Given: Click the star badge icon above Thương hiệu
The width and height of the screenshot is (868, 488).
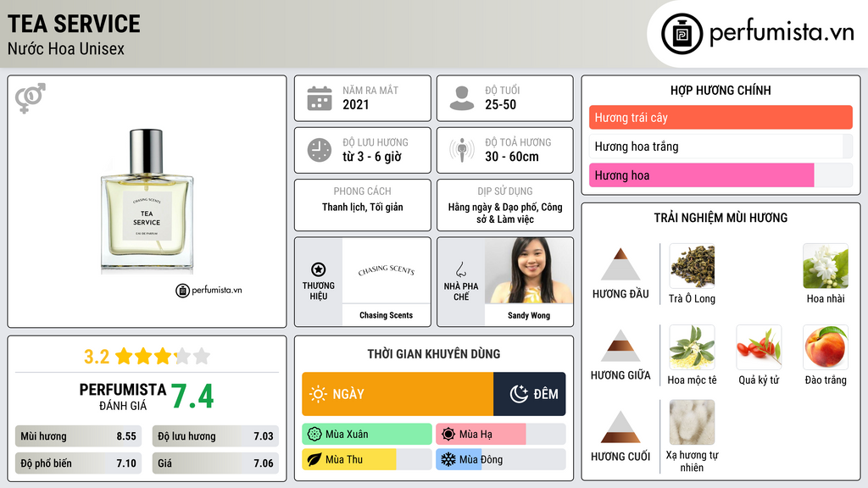Looking at the screenshot, I should 319,269.
